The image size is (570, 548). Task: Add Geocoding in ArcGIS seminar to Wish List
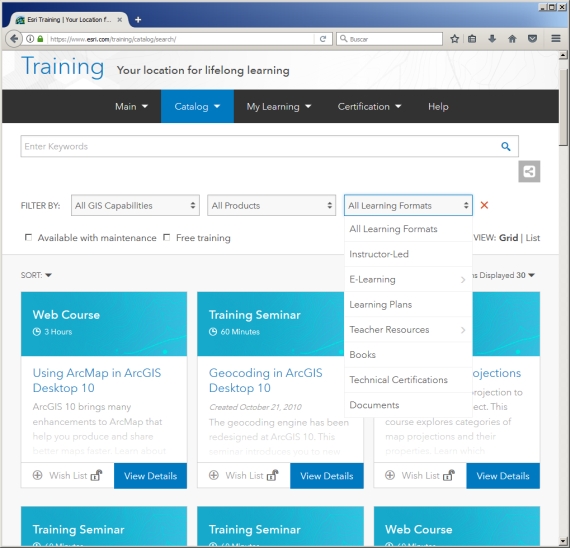[236, 475]
